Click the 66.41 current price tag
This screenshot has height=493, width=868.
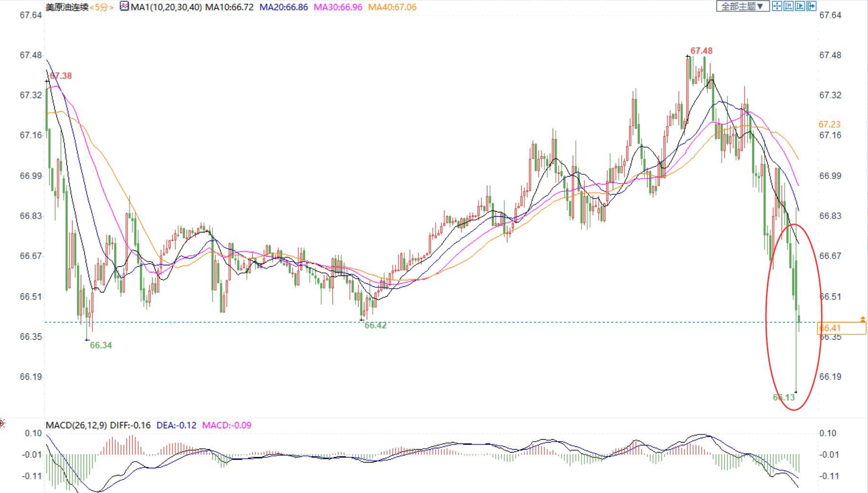(841, 328)
